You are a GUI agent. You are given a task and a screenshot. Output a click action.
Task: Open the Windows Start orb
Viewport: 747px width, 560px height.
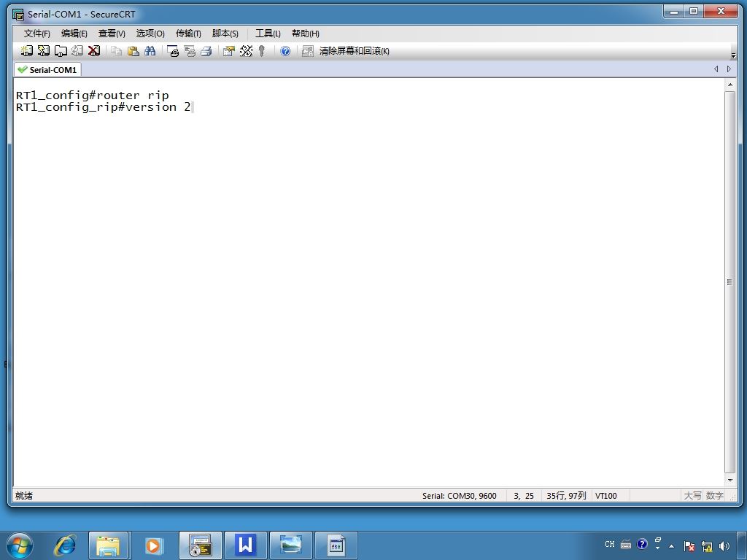(x=20, y=545)
